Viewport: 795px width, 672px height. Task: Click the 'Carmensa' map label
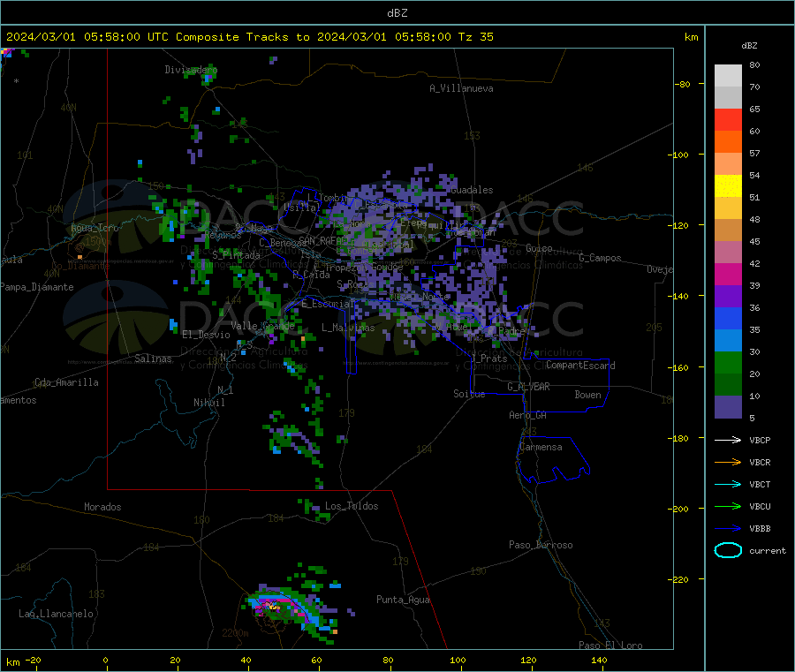tap(541, 447)
